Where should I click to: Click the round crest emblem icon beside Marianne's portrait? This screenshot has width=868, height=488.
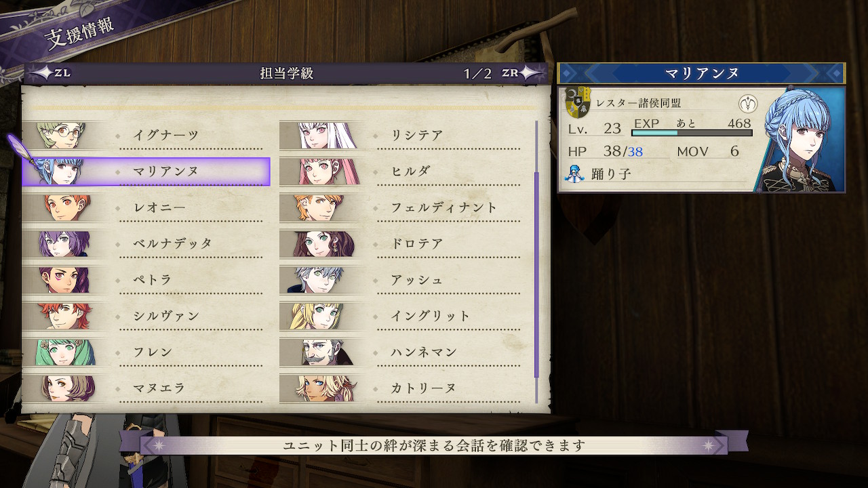748,104
